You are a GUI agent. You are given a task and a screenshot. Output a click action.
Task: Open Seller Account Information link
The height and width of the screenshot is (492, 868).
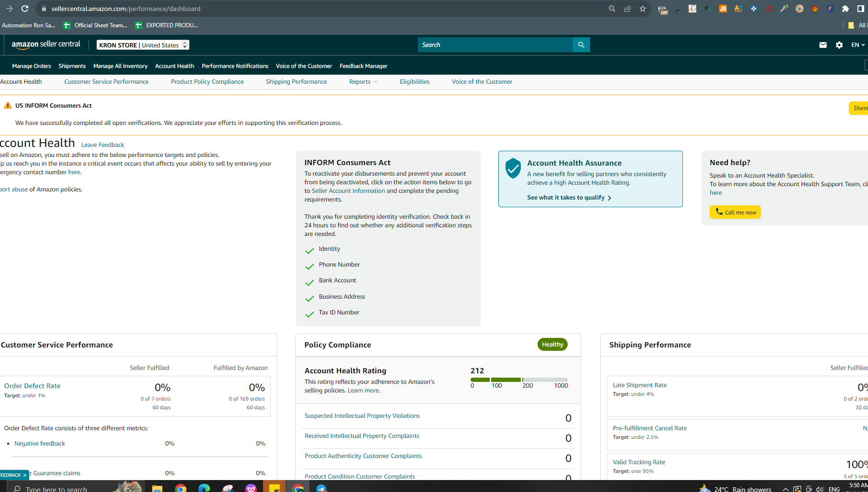(348, 191)
